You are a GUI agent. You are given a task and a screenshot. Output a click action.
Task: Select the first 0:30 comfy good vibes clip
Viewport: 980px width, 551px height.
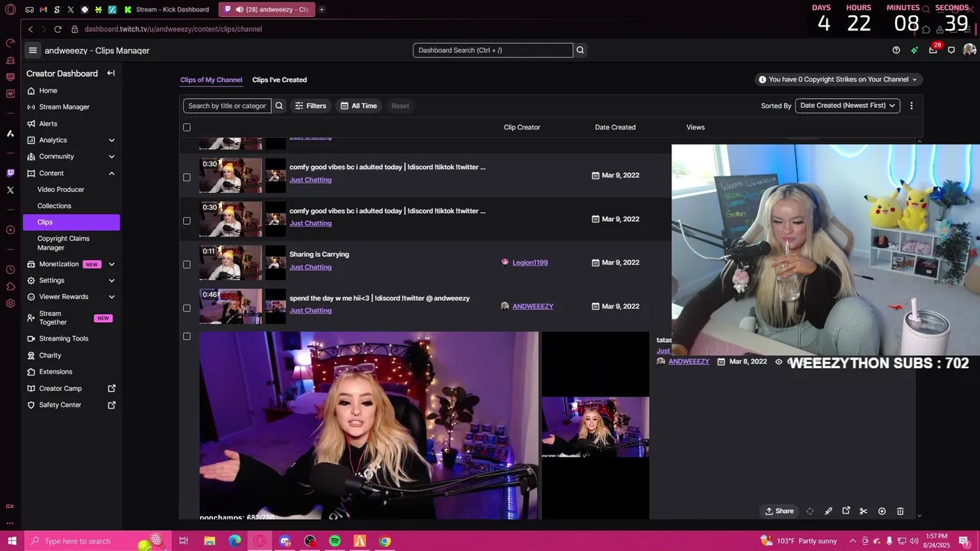pyautogui.click(x=187, y=177)
